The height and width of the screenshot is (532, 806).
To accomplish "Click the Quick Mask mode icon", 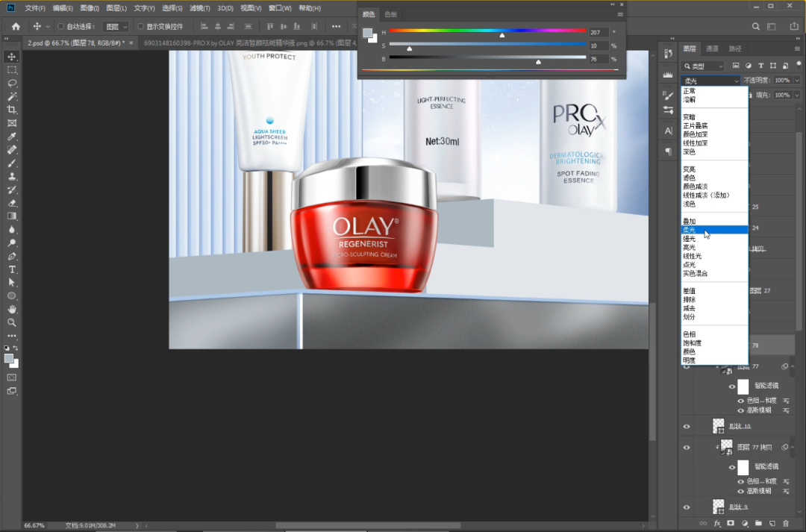I will [11, 378].
